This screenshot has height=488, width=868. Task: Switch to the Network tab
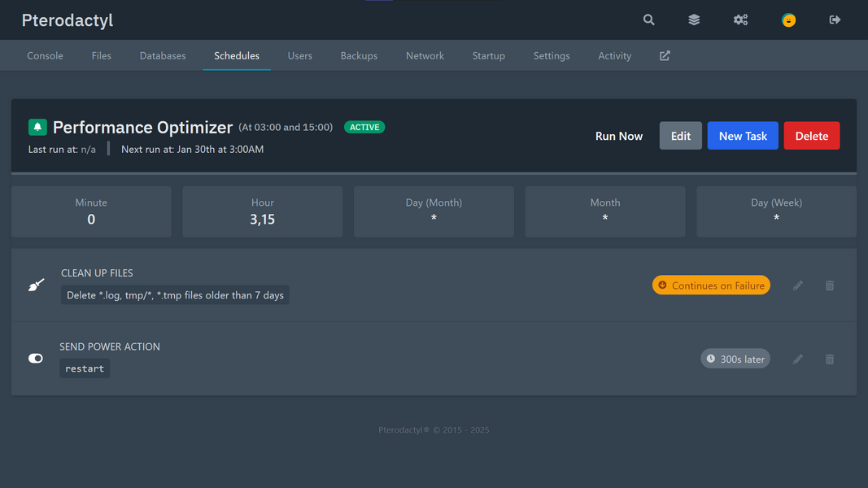pyautogui.click(x=425, y=56)
